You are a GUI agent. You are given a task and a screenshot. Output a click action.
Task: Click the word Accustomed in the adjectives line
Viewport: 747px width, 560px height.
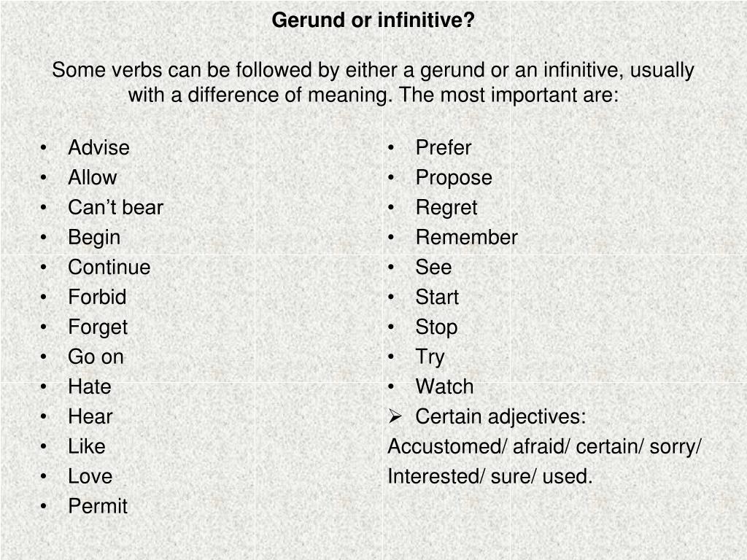point(447,447)
